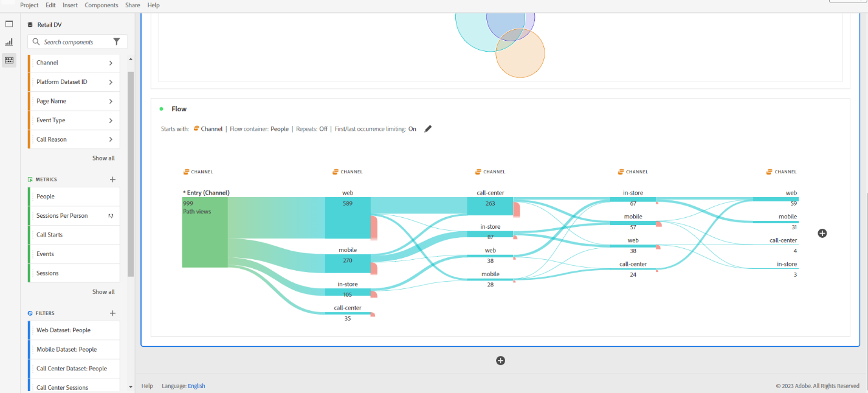This screenshot has height=393, width=868.
Task: Expand the Page Name dimension chevron
Action: (x=111, y=101)
